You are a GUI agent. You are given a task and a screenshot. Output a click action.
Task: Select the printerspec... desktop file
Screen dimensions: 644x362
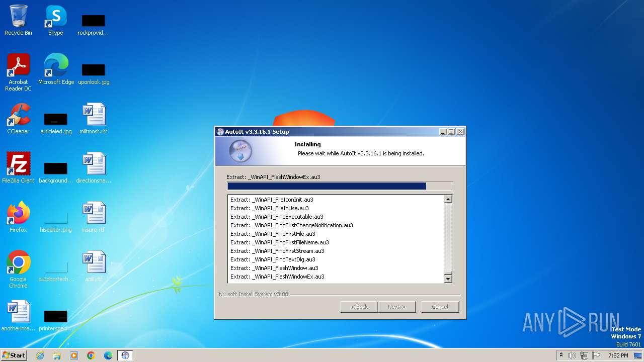click(x=56, y=320)
